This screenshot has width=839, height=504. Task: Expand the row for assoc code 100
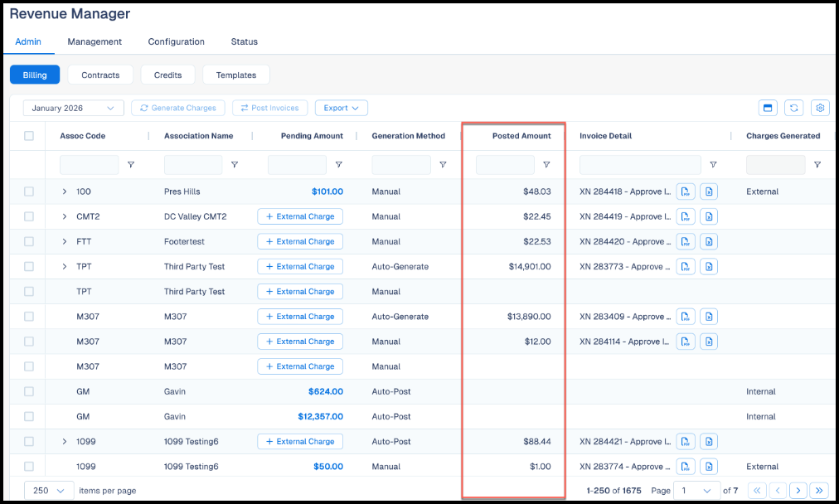pos(64,191)
